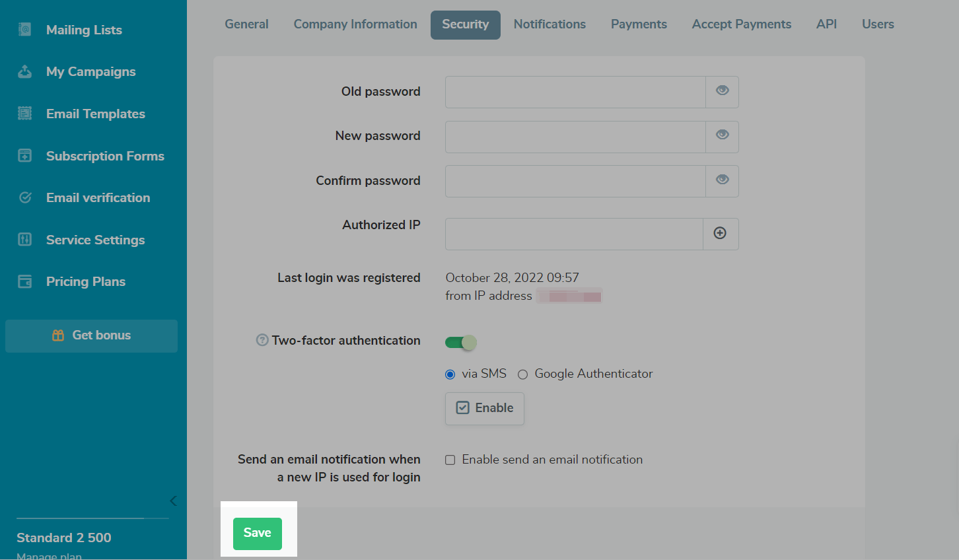Click the Email verification checkmark icon
The image size is (959, 560).
click(x=25, y=197)
